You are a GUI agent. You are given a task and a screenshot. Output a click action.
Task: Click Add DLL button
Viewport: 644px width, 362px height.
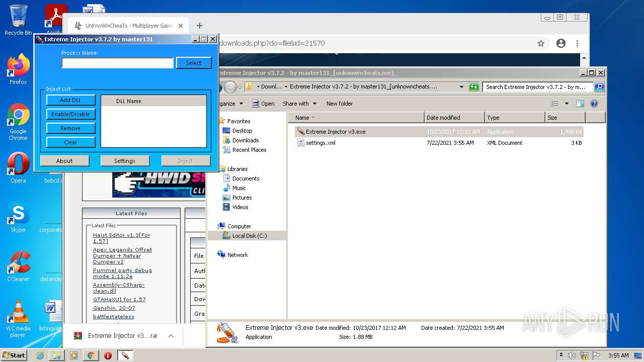coord(70,100)
